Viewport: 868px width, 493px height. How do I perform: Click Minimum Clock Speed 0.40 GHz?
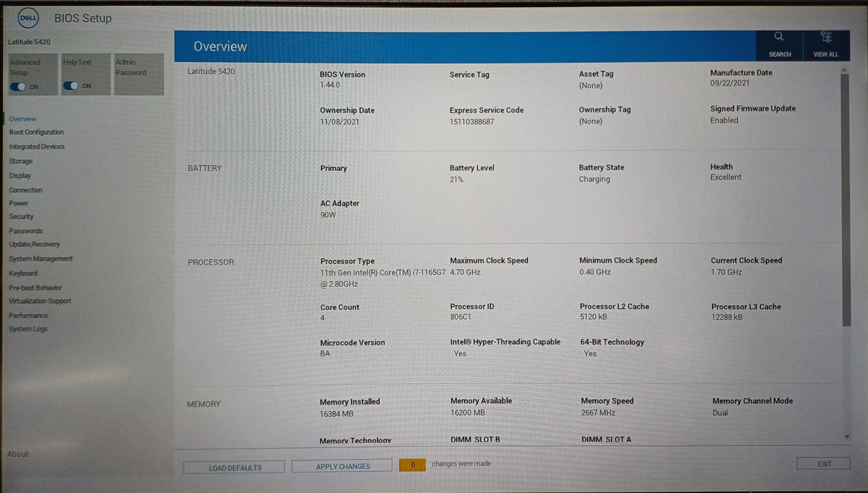595,272
